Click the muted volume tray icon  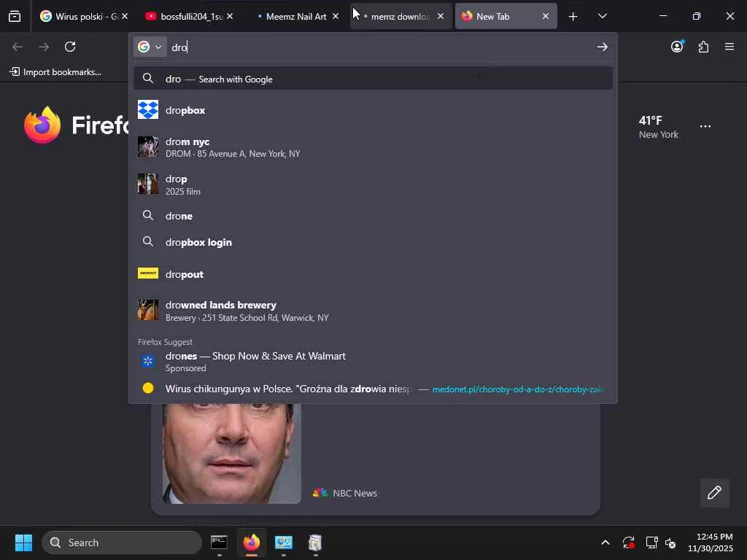point(670,542)
